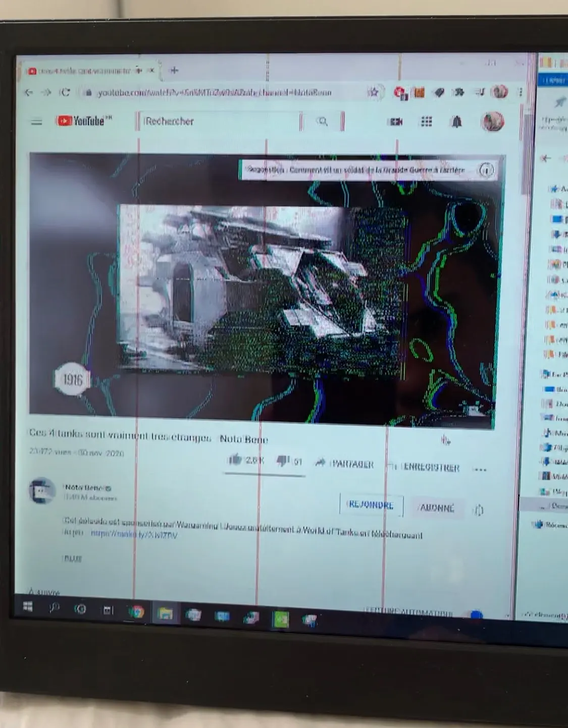
Task: Switch to Chrome in the taskbar
Action: point(136,612)
